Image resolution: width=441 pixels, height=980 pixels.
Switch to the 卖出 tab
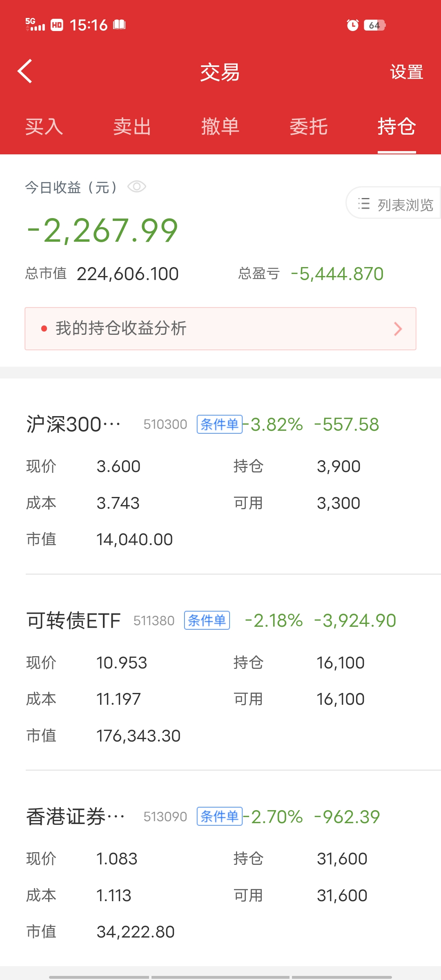[x=132, y=127]
